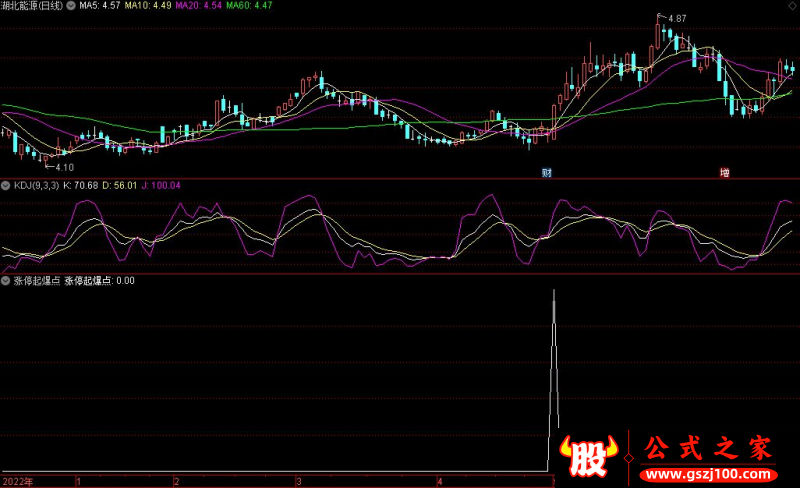The image size is (800, 488).
Task: Click the 涨停起爆点 indicator title
Action: 35,281
